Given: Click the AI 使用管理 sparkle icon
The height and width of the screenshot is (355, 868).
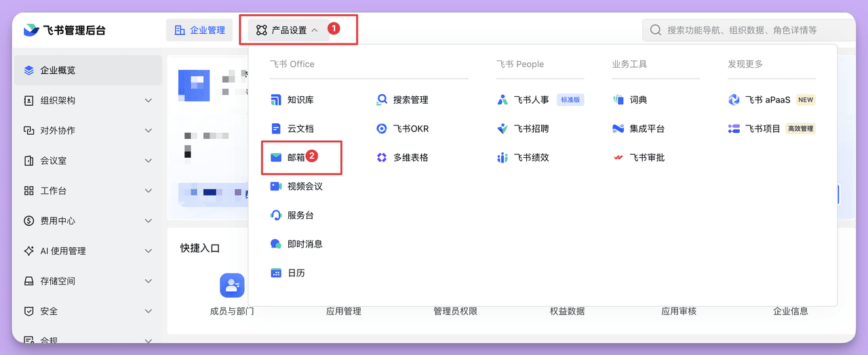Looking at the screenshot, I should click(x=28, y=251).
